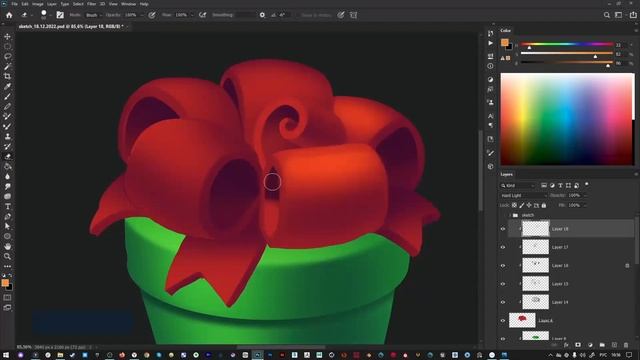Open Edit Toolbar three-dots button
The height and width of the screenshot is (360, 640).
tap(7, 266)
